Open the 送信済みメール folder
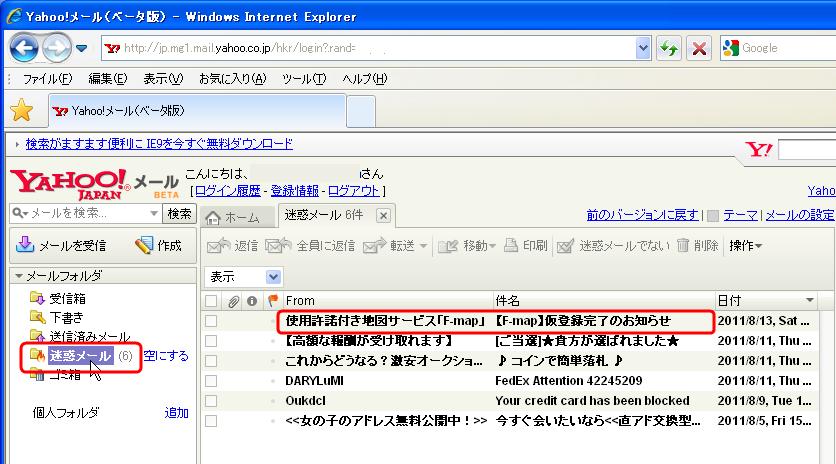The width and height of the screenshot is (836, 464). pos(80,337)
